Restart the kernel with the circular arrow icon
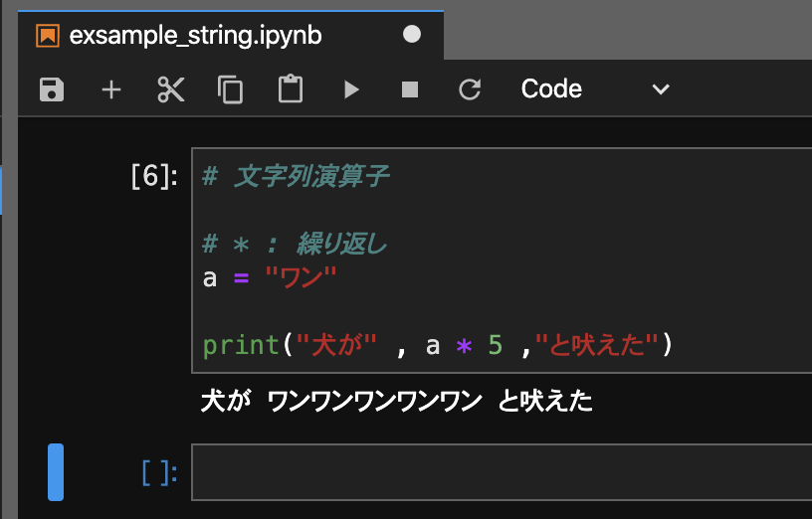The height and width of the screenshot is (519, 812). point(470,89)
